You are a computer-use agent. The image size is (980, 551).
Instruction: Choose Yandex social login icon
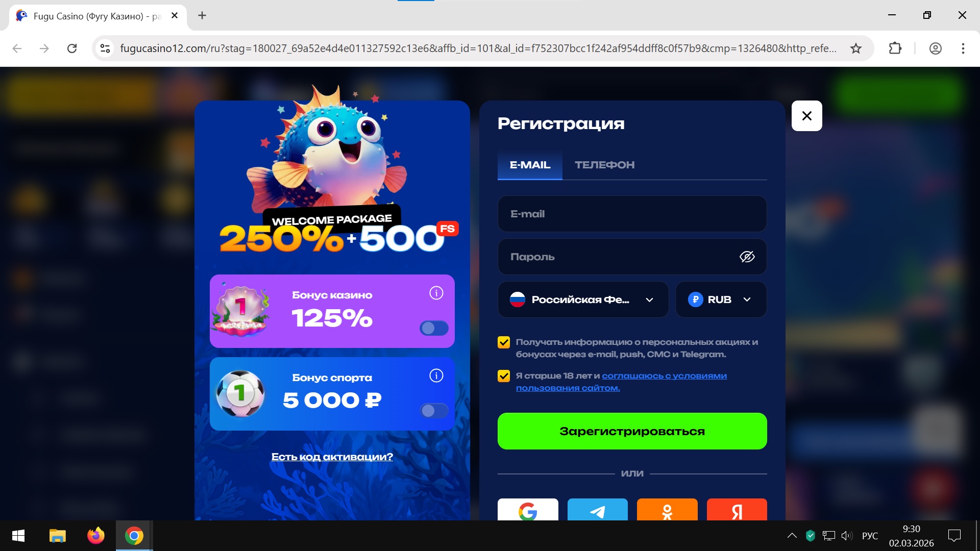click(x=737, y=509)
